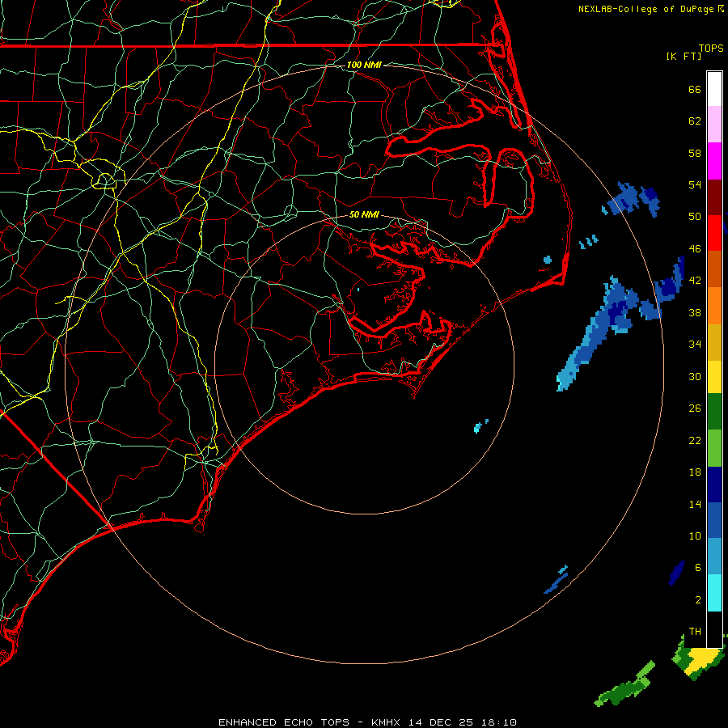
Task: Click the yellow echo top cell offshore
Action: point(701,659)
